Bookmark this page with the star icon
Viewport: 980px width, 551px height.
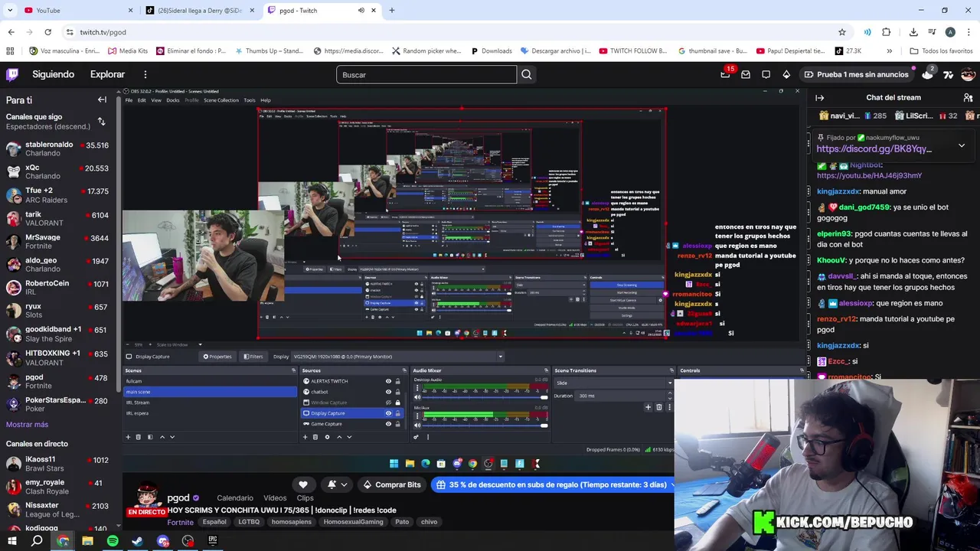pyautogui.click(x=842, y=32)
